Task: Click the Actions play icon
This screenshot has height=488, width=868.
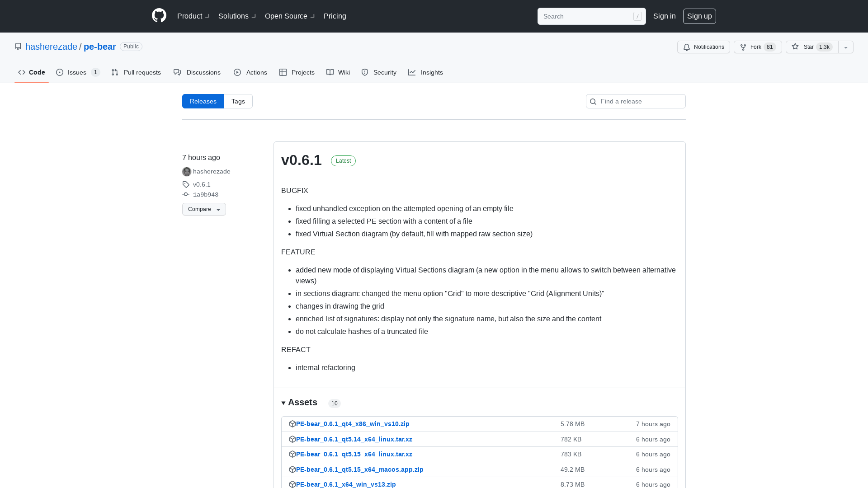Action: coord(237,72)
